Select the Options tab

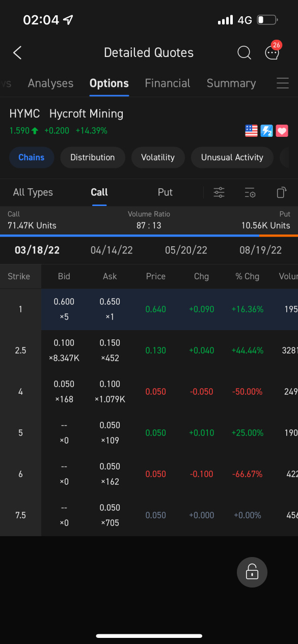109,83
